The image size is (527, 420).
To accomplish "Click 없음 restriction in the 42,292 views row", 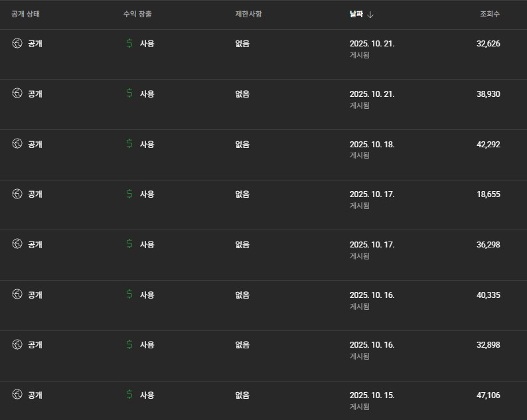I will [242, 144].
